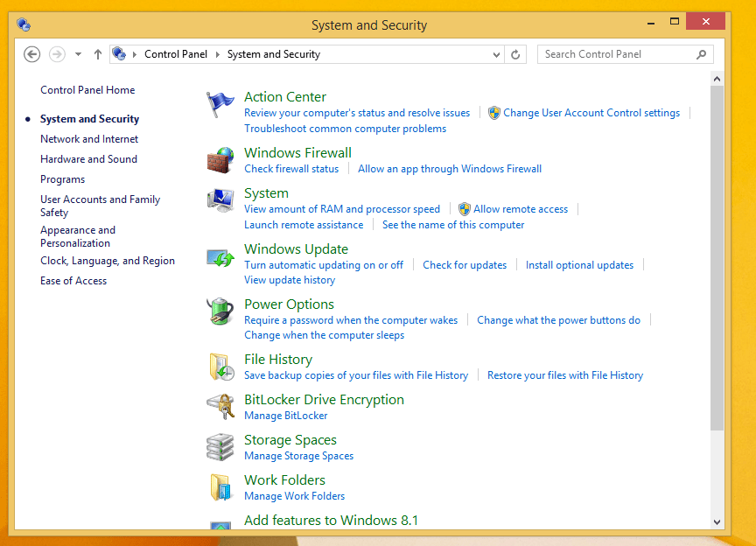Click View update history

290,280
